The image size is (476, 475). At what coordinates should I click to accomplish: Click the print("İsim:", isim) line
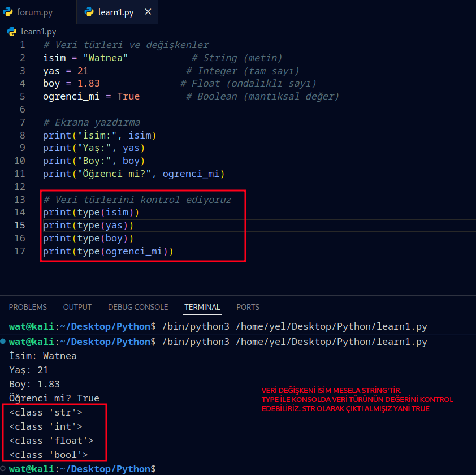tap(99, 136)
